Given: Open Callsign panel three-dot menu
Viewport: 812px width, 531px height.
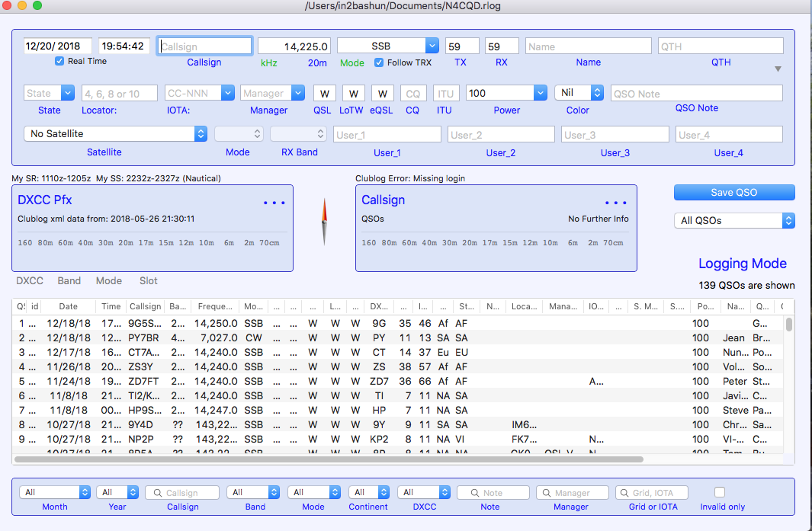Looking at the screenshot, I should click(616, 203).
